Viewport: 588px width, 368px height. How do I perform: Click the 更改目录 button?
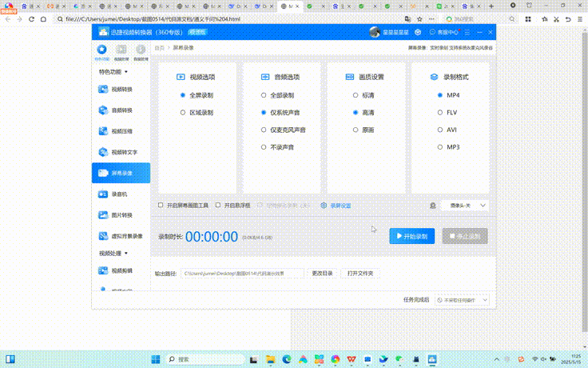point(322,274)
